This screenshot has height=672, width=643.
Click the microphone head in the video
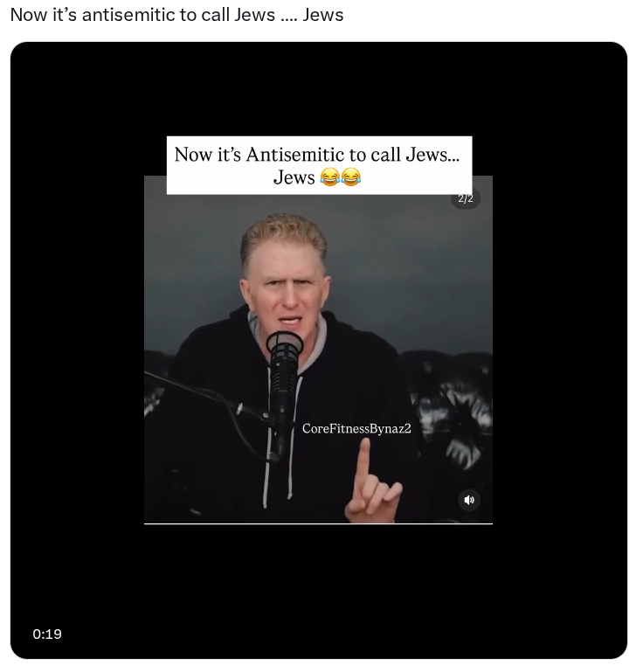pyautogui.click(x=285, y=343)
